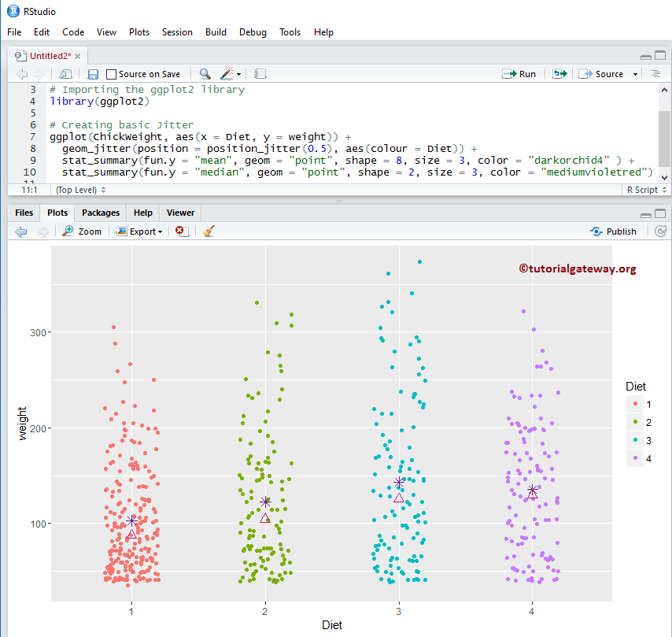Screen dimensions: 672x637
Task: Switch to the Viewer tab
Action: (x=180, y=213)
